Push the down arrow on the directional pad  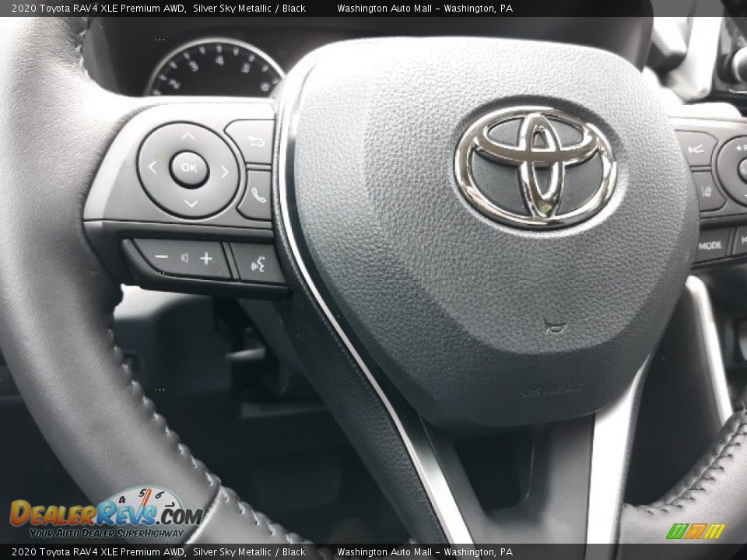click(x=191, y=204)
